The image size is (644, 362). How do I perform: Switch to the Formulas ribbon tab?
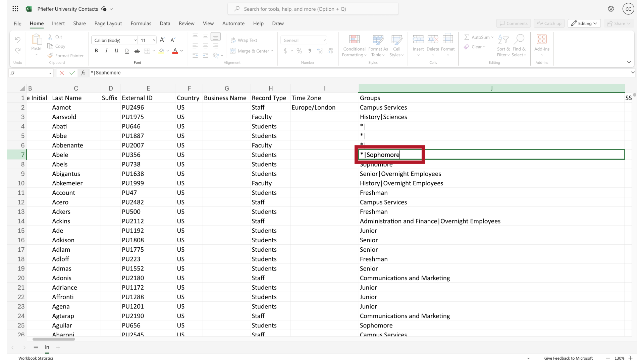pyautogui.click(x=141, y=23)
